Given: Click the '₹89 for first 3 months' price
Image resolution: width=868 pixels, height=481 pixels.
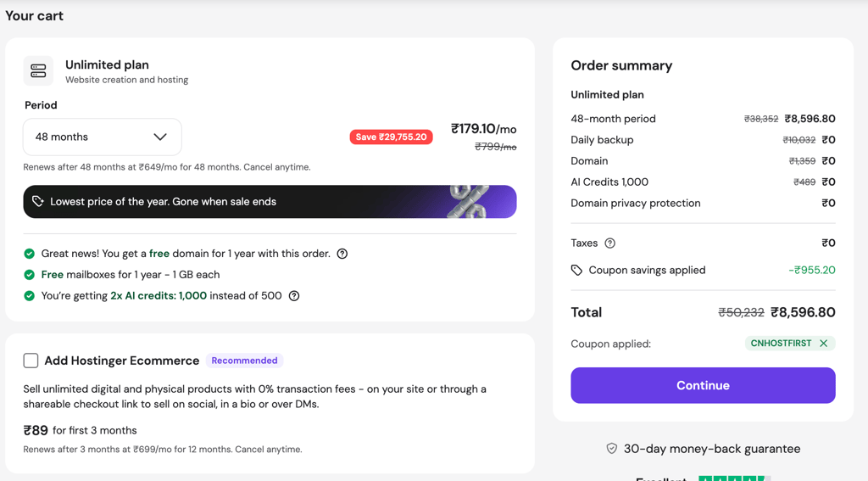Looking at the screenshot, I should (80, 431).
